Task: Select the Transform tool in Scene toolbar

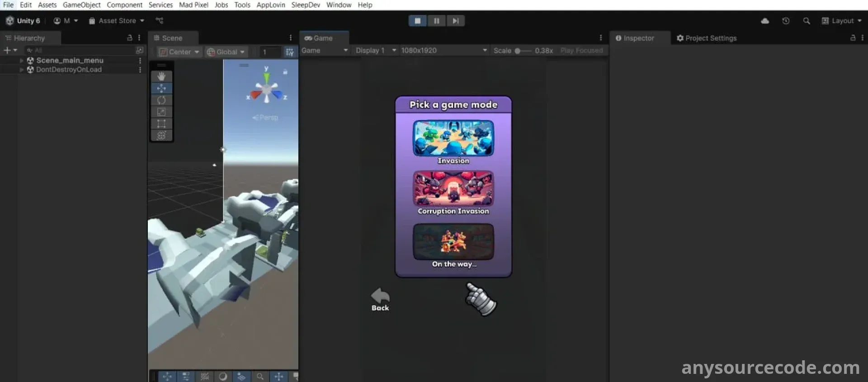Action: pyautogui.click(x=161, y=135)
